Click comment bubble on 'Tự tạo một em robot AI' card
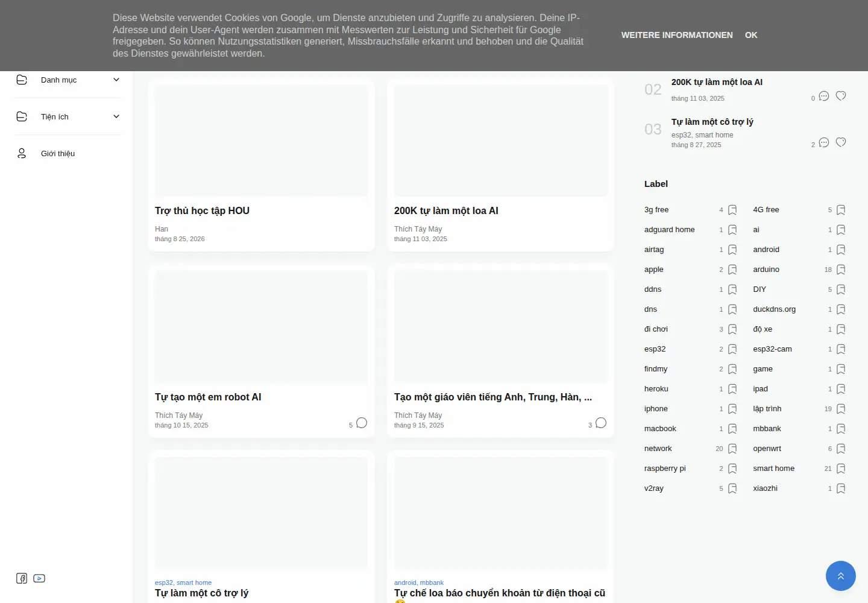This screenshot has width=868, height=603. click(362, 423)
